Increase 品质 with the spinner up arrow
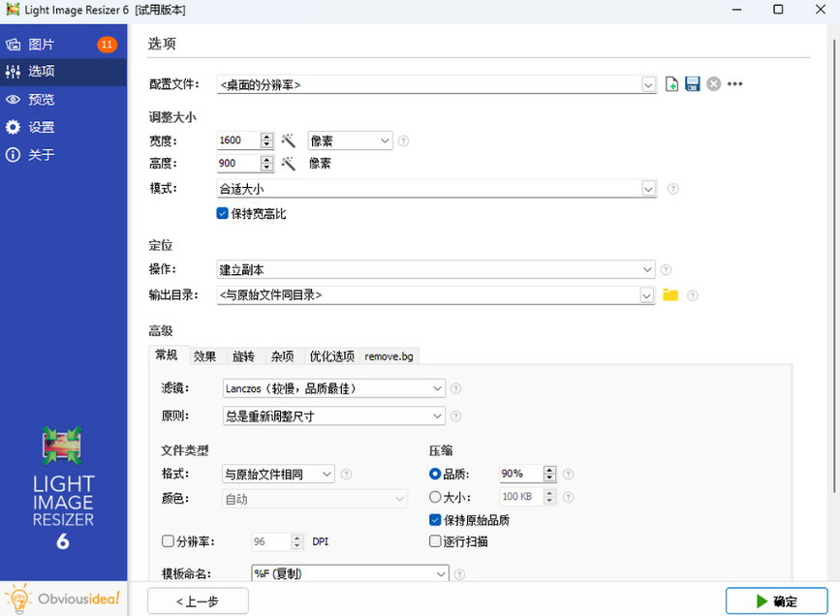 pos(549,470)
